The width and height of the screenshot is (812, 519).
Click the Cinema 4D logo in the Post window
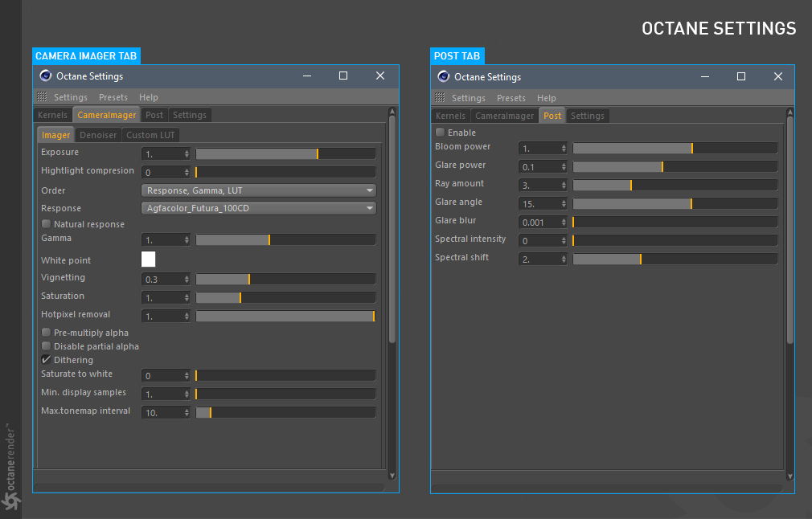(x=443, y=76)
